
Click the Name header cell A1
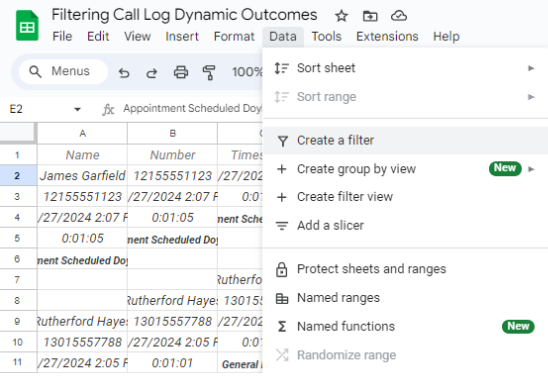[82, 155]
